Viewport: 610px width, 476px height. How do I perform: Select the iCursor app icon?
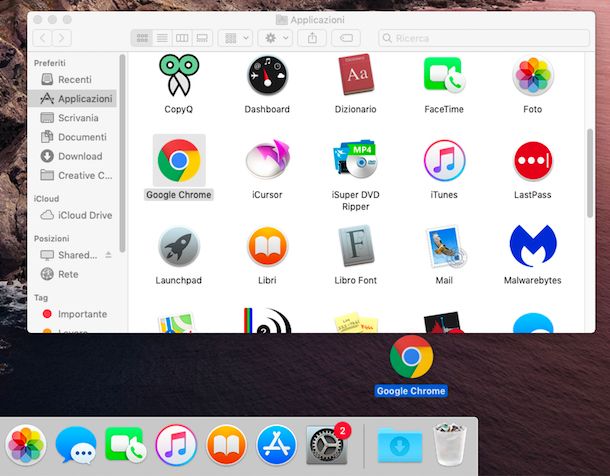(x=267, y=159)
